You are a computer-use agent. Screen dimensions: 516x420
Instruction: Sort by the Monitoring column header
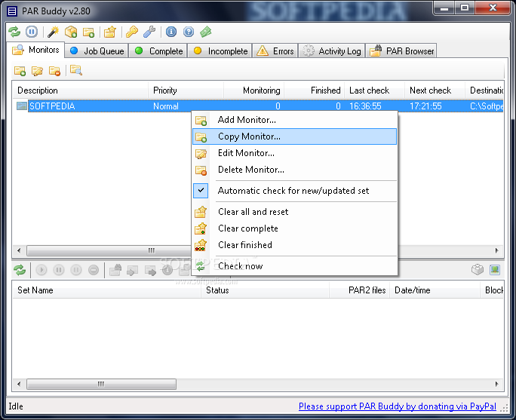(253, 90)
